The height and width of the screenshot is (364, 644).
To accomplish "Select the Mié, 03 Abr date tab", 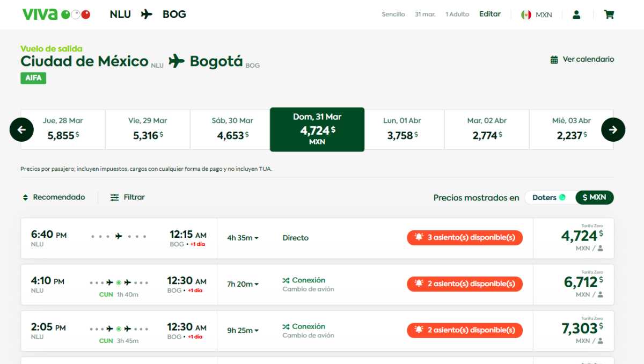I will [571, 129].
